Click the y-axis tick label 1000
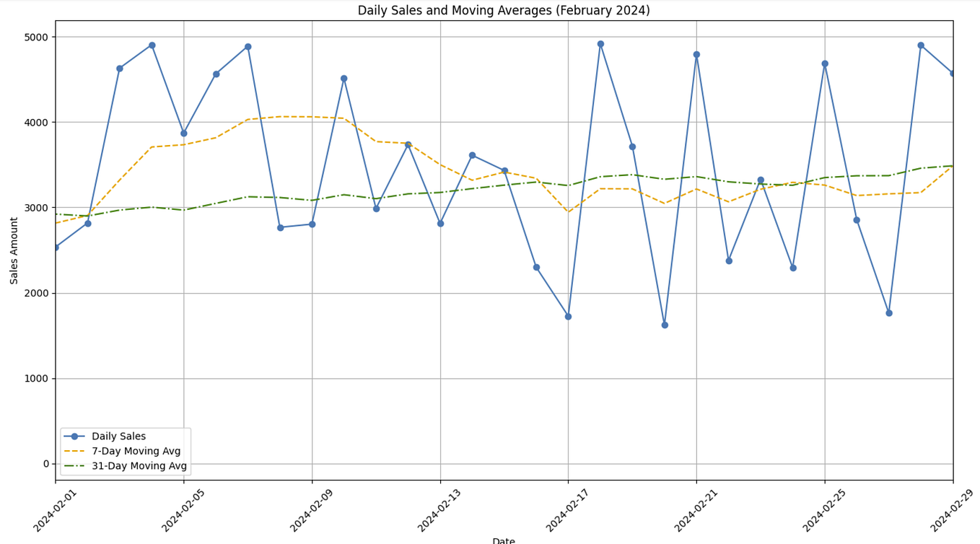Image resolution: width=980 pixels, height=544 pixels. (36, 378)
